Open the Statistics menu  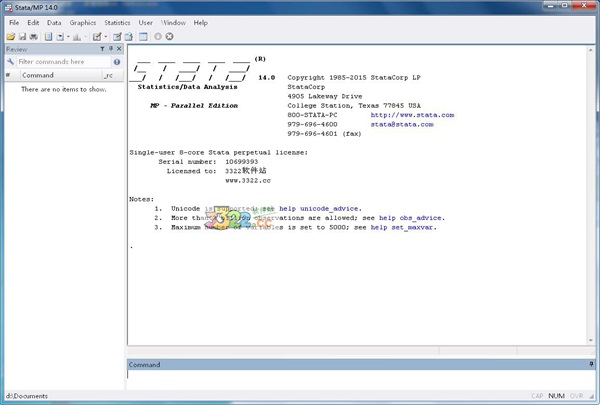tap(117, 23)
